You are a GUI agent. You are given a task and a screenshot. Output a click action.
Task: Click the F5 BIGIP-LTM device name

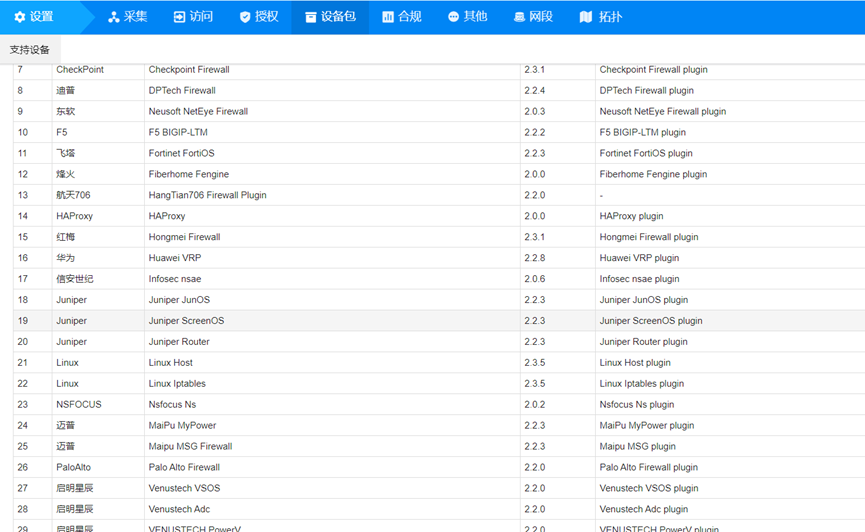point(178,132)
